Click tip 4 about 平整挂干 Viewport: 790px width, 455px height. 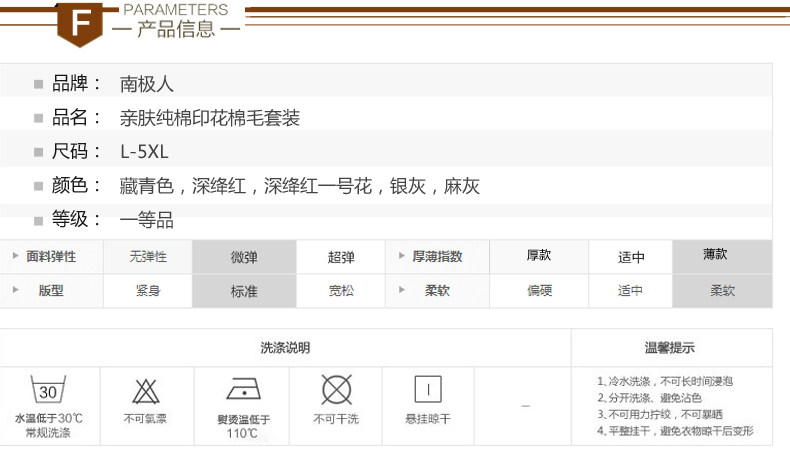[x=675, y=431]
